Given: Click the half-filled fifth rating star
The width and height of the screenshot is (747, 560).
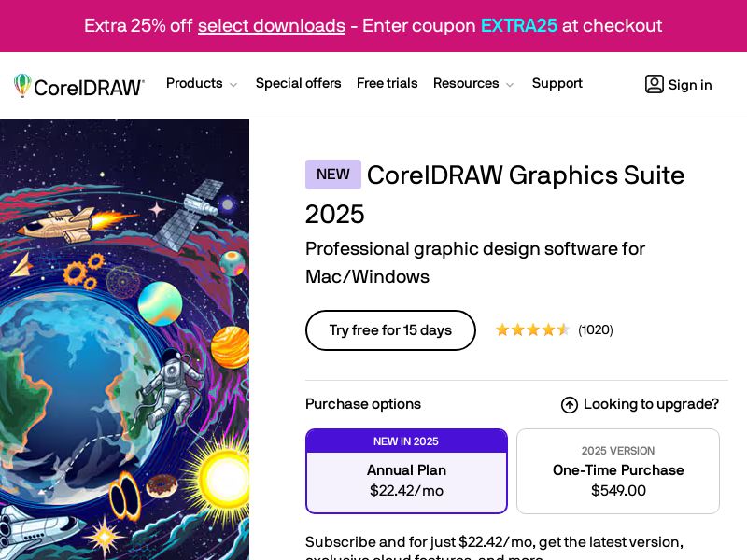Looking at the screenshot, I should click(x=561, y=329).
